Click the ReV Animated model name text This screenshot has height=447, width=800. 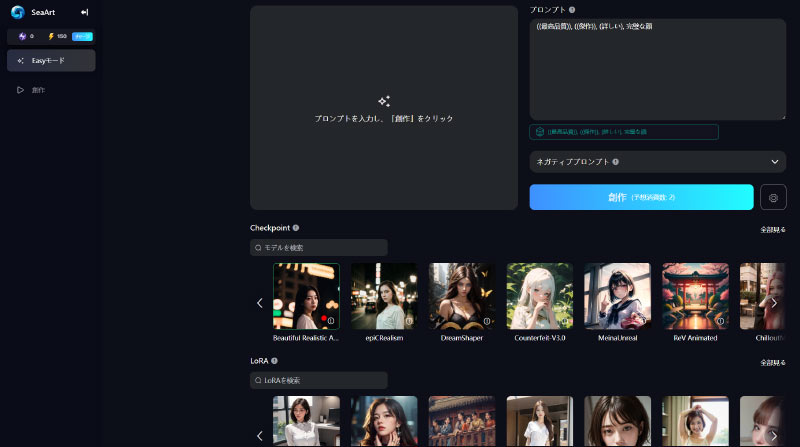[695, 338]
